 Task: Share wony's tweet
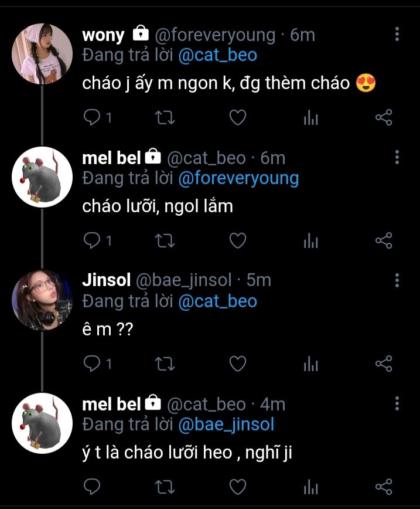click(383, 118)
